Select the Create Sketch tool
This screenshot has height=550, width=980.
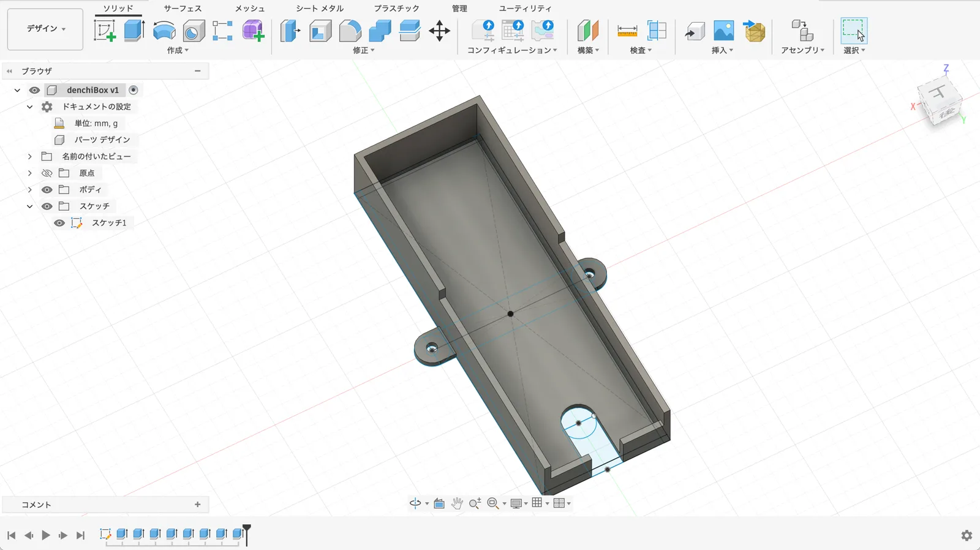[105, 31]
